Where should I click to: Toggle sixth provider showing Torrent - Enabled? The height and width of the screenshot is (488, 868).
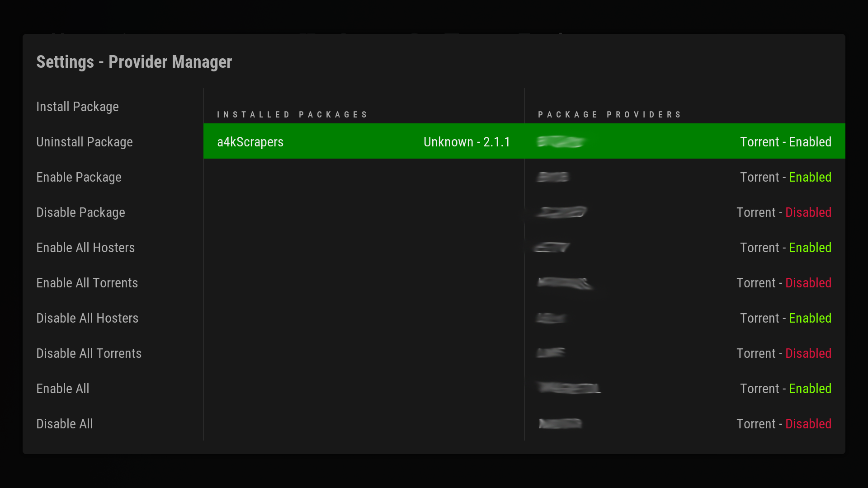684,318
